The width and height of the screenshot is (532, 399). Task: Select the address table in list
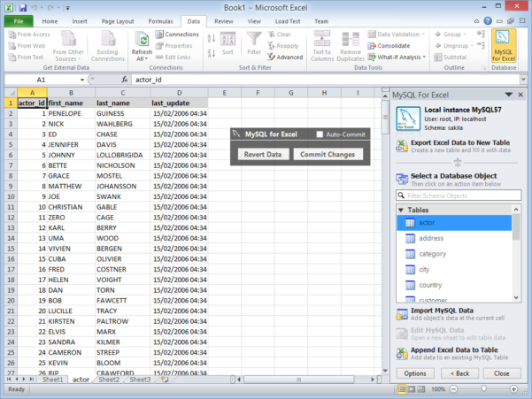431,238
